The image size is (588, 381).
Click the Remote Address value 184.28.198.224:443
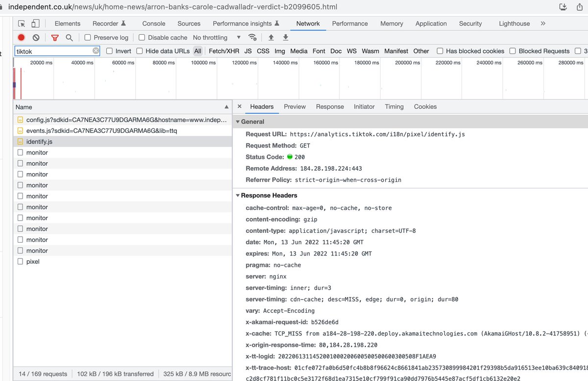[x=331, y=169]
